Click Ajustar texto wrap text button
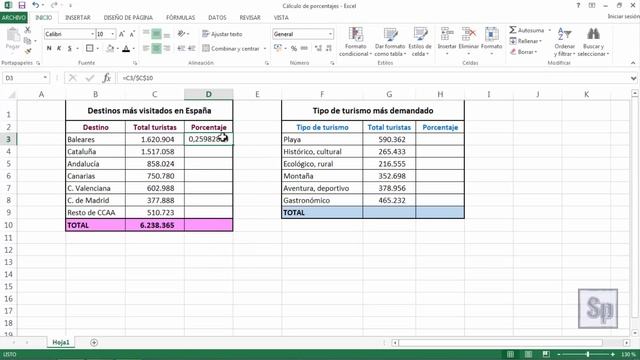Image resolution: width=640 pixels, height=360 pixels. tap(222, 34)
